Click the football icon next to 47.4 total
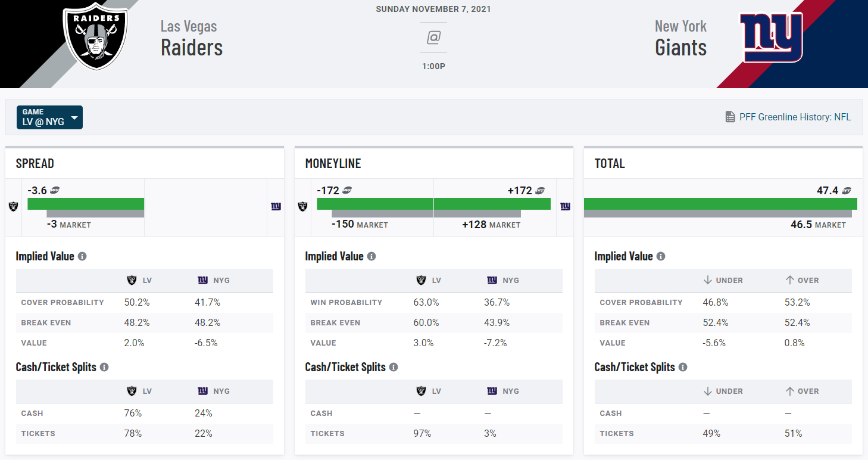The image size is (868, 460). [x=847, y=191]
